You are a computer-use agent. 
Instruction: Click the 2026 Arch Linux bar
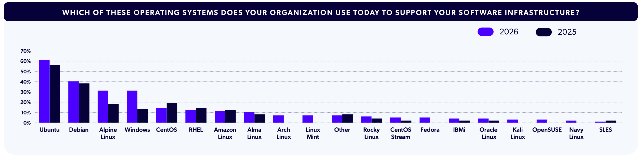click(x=278, y=119)
